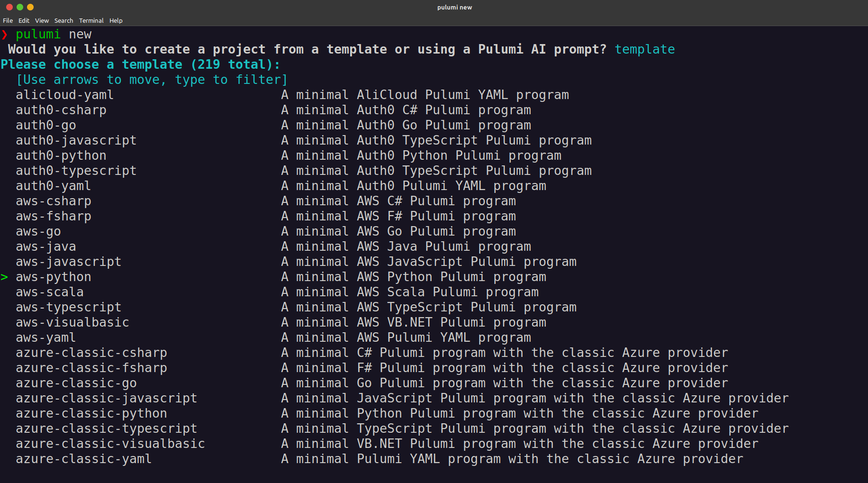868x483 pixels.
Task: Open the Search menu
Action: (x=63, y=20)
